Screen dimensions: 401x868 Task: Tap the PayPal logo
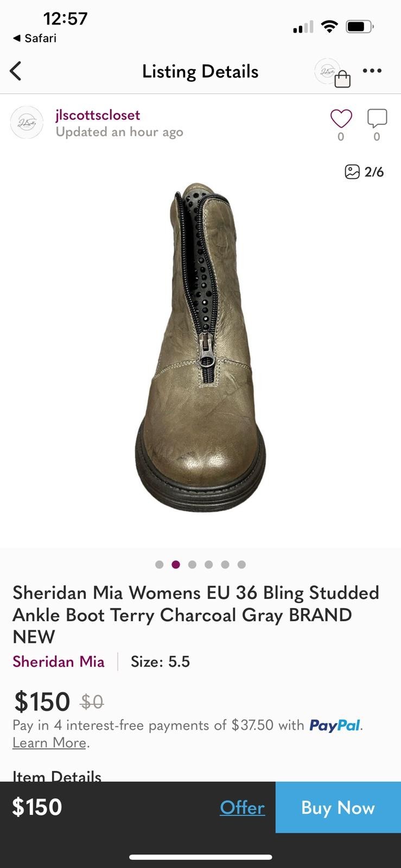(x=334, y=725)
